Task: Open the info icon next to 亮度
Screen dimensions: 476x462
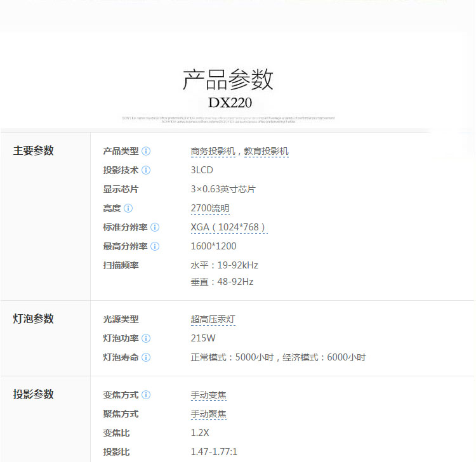Action: tap(128, 208)
